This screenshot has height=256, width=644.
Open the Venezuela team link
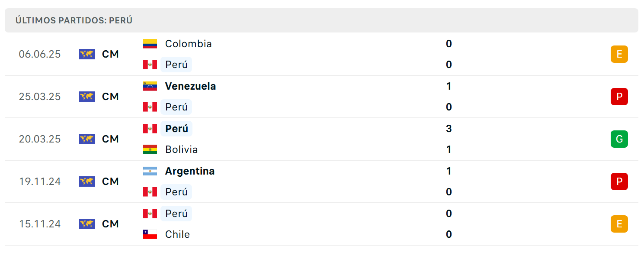[190, 86]
